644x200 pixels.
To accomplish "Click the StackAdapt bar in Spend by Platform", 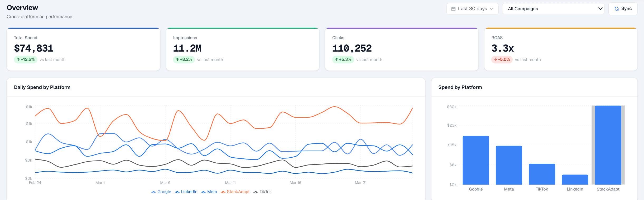I will point(608,145).
